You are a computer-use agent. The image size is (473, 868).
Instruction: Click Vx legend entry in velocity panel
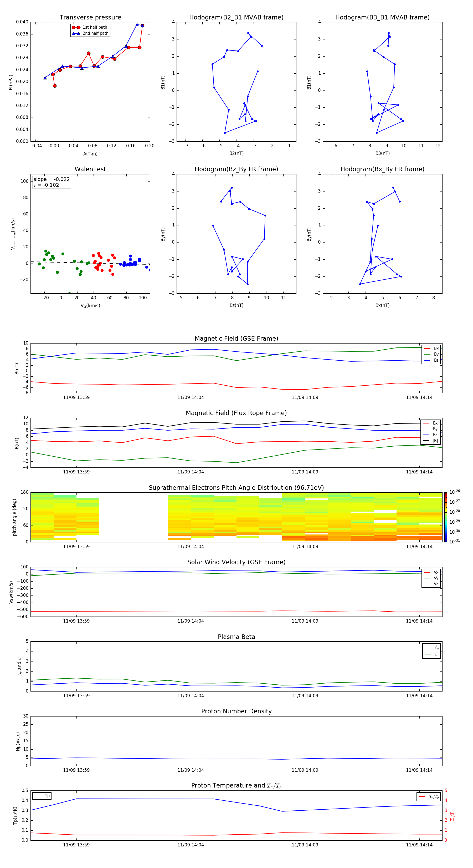[431, 572]
